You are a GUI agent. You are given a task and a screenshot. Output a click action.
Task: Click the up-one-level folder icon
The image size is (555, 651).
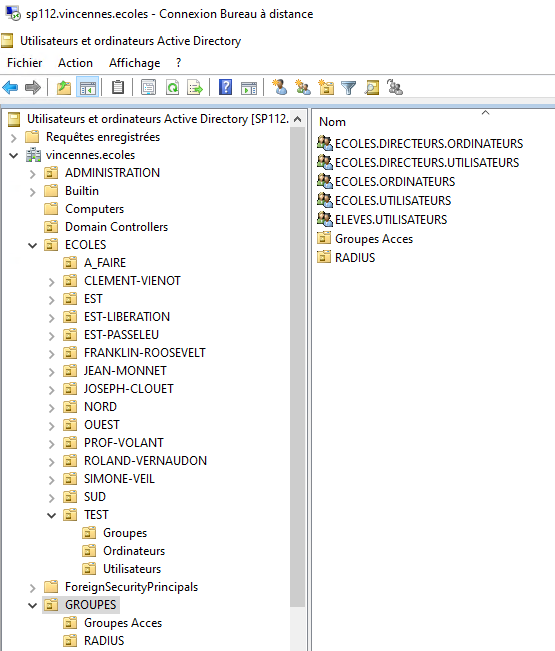click(64, 88)
